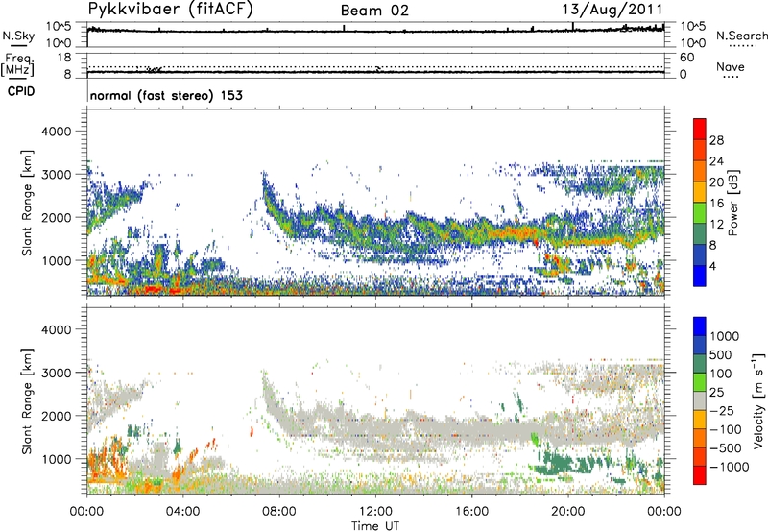Select the 2000 tick on the velocity panel axis
The width and height of the screenshot is (768, 532).
point(56,416)
